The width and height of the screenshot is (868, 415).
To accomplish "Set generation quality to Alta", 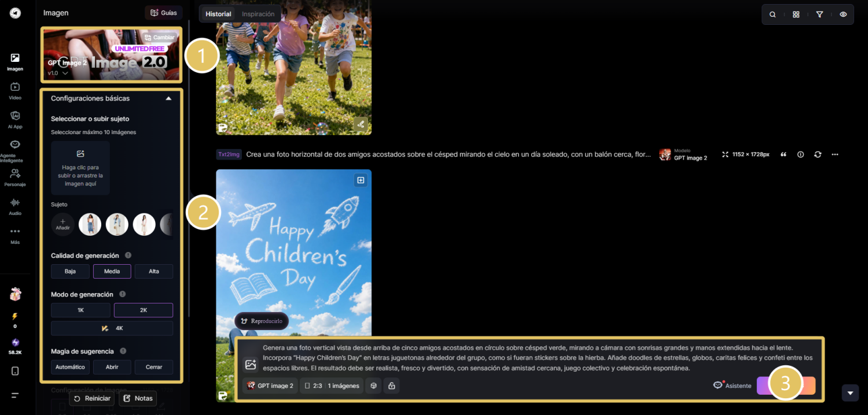I will click(x=154, y=271).
